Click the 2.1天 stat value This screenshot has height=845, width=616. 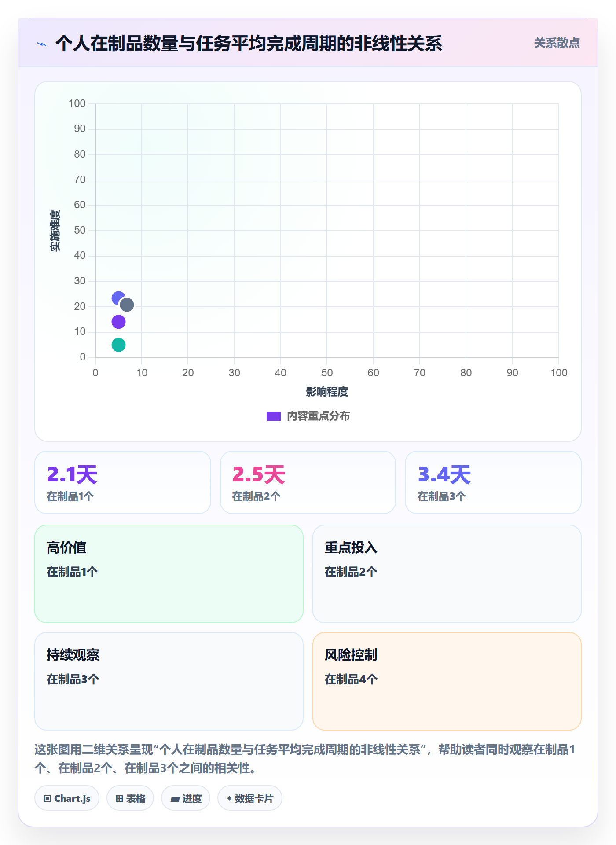point(72,474)
